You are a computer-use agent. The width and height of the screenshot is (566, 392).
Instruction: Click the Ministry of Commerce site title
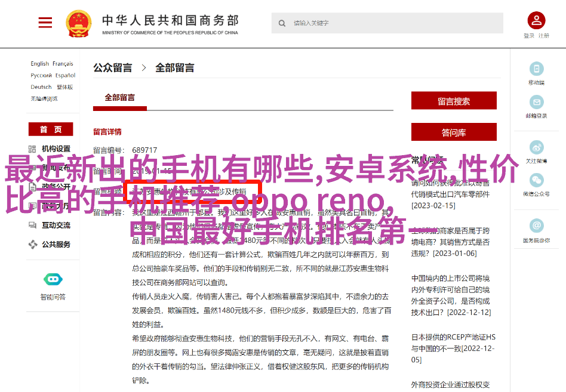coord(170,24)
